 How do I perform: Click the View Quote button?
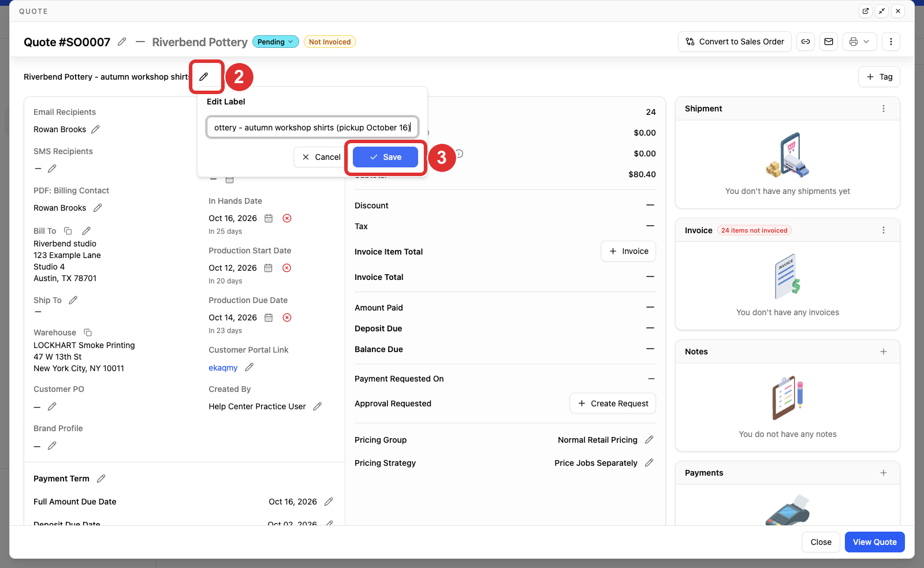(875, 542)
